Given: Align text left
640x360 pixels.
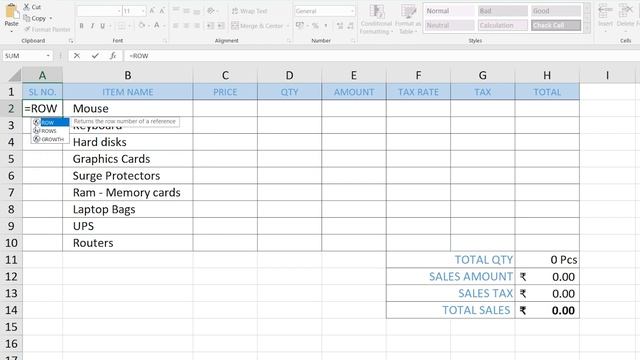Looking at the screenshot, I should click(176, 26).
